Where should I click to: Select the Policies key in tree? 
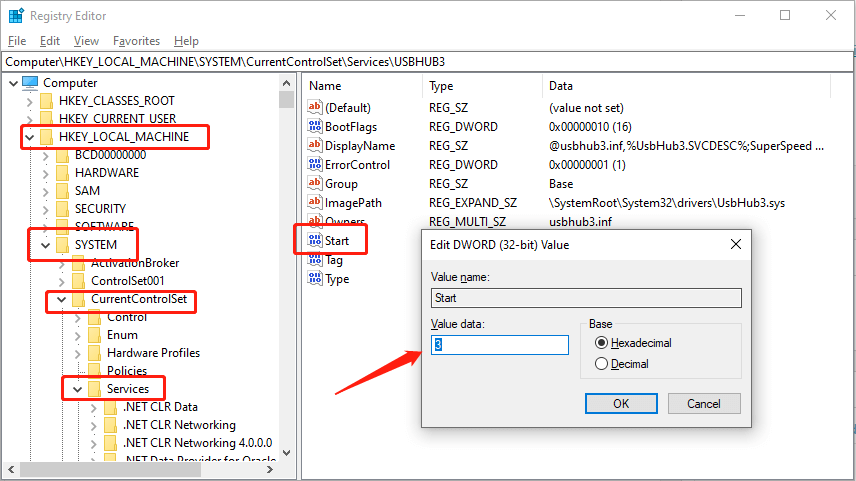pos(127,371)
